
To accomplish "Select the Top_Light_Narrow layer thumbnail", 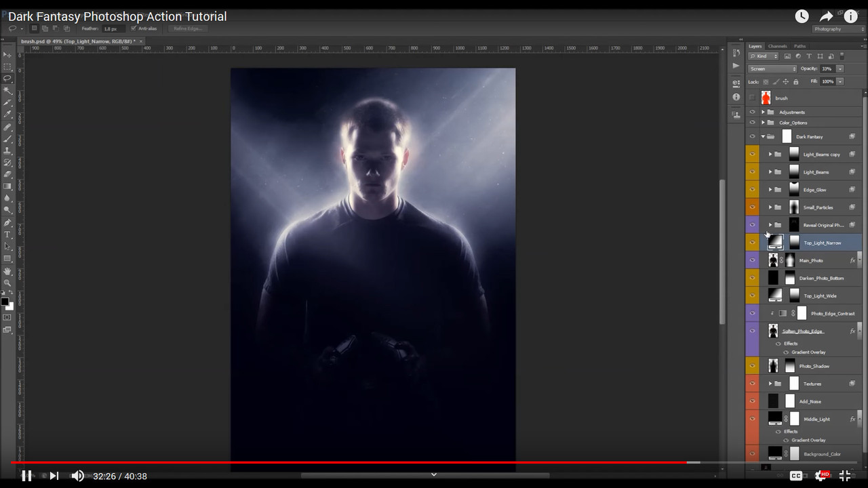I will pyautogui.click(x=775, y=242).
